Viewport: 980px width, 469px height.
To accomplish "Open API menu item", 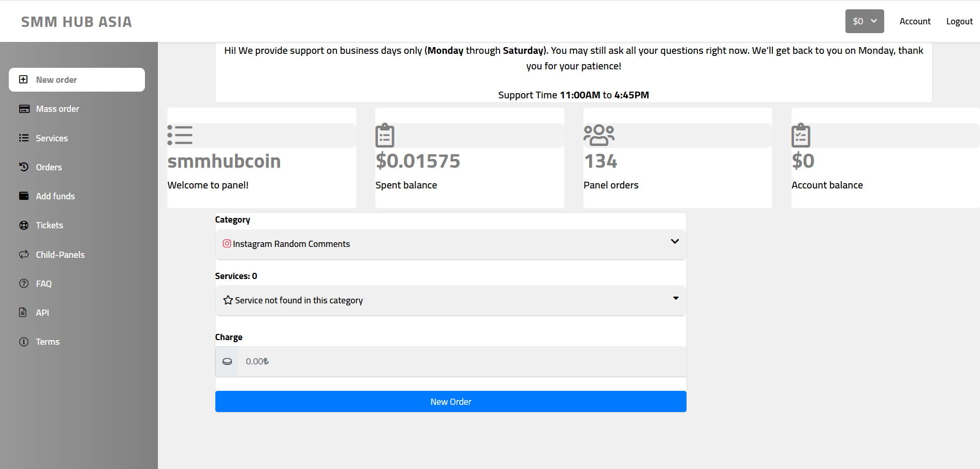I will tap(77, 313).
